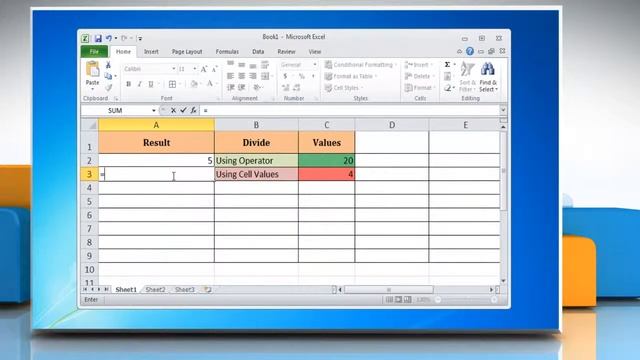The image size is (640, 360).
Task: Click the Format cells button in Cells group
Action: pyautogui.click(x=419, y=88)
